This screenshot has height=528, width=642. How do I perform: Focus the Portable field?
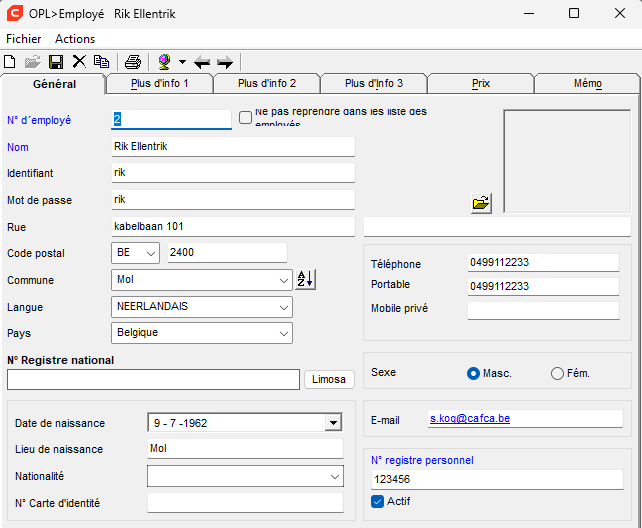[x=543, y=286]
